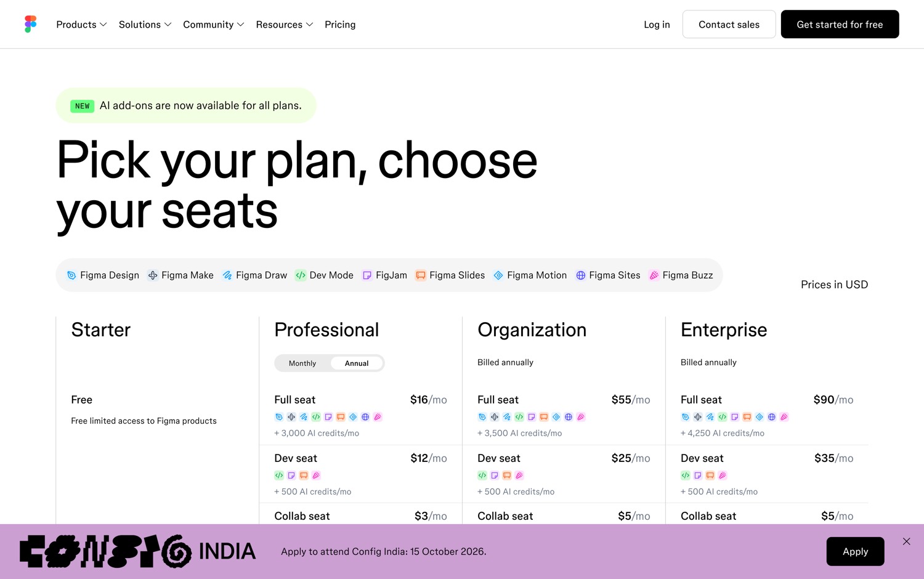Click the Figma Sites globe icon
The width and height of the screenshot is (924, 579).
580,275
